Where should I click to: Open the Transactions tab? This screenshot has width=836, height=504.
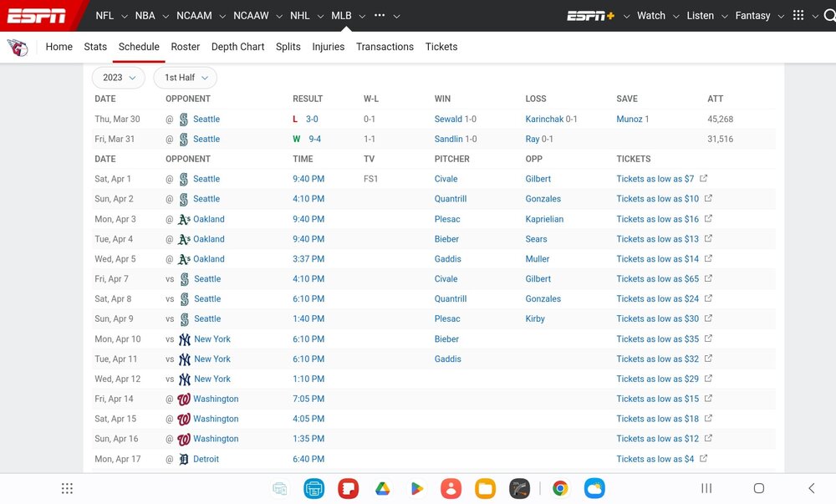click(x=385, y=47)
